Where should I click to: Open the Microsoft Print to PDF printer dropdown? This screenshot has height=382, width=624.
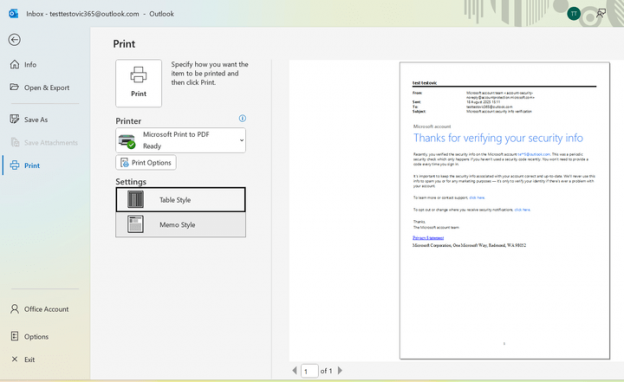click(x=181, y=140)
